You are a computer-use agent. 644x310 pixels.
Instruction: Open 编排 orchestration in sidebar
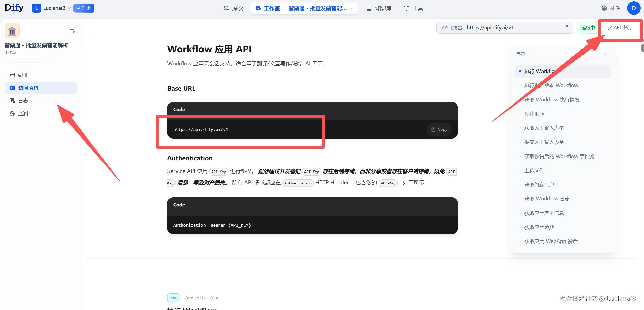pyautogui.click(x=41, y=75)
